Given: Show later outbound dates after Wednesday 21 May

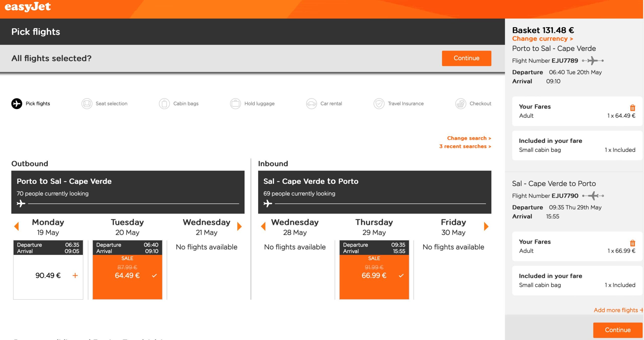Looking at the screenshot, I should point(239,226).
